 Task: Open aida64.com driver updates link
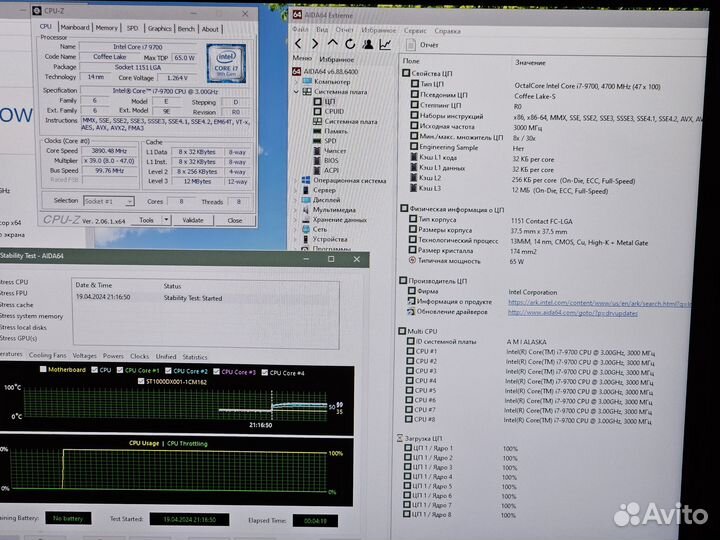(x=573, y=313)
